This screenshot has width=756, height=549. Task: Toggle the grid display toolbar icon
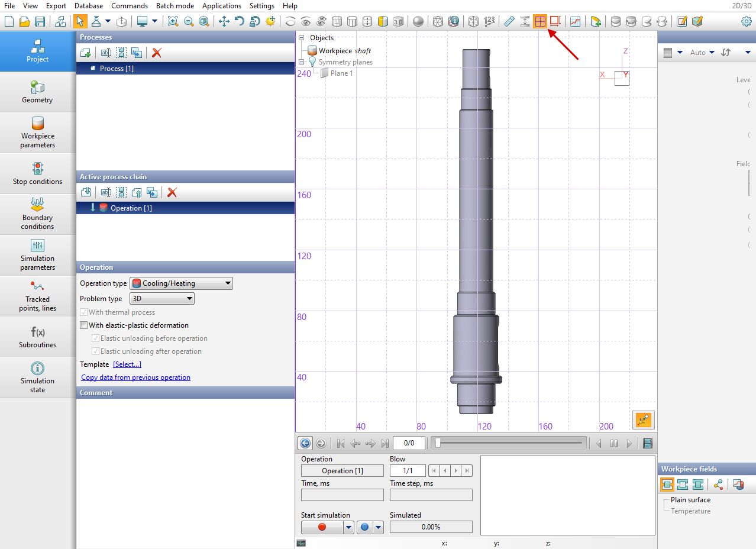pyautogui.click(x=539, y=21)
